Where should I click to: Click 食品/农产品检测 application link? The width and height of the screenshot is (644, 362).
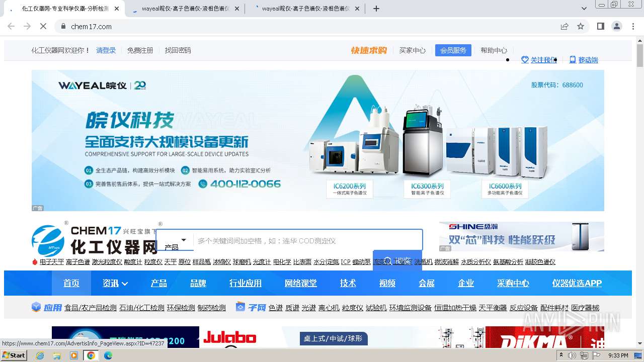pos(91,308)
